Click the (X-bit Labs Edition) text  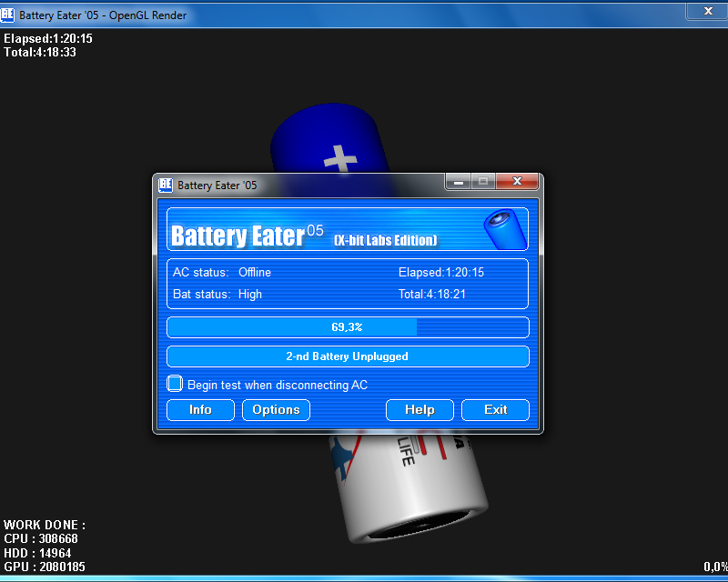tap(385, 240)
